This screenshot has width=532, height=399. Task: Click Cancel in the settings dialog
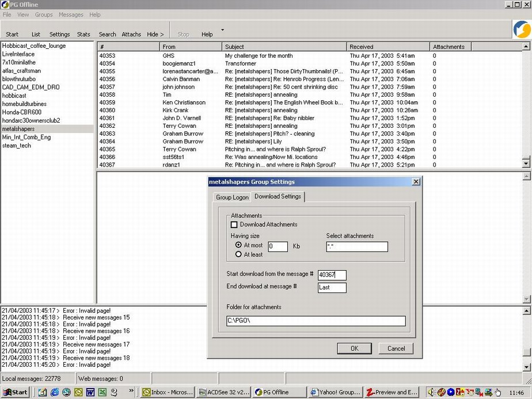(396, 348)
